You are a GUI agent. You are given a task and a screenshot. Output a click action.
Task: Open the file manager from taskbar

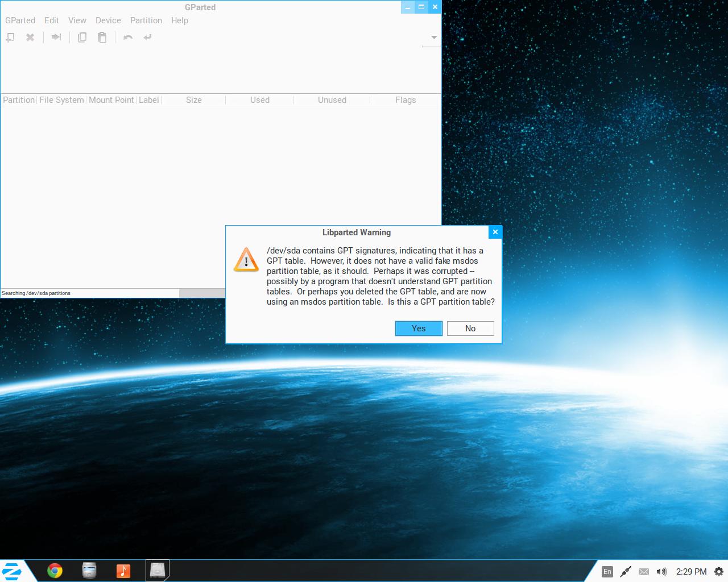point(89,571)
